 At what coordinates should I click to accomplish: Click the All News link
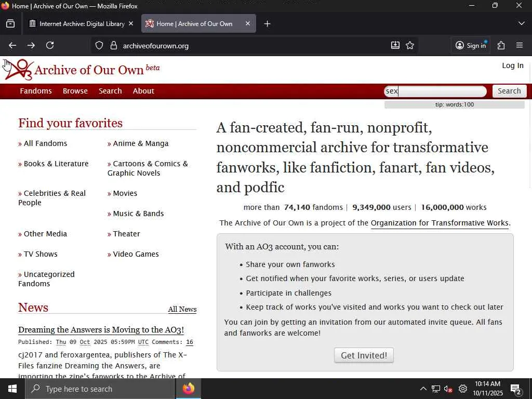[182, 309]
